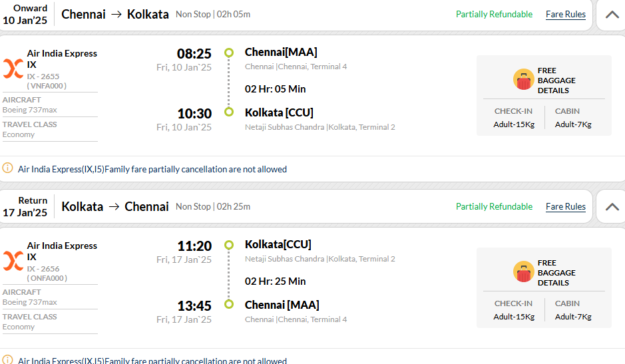Click the Kolkata departure circle marker at 11:20

pyautogui.click(x=229, y=245)
